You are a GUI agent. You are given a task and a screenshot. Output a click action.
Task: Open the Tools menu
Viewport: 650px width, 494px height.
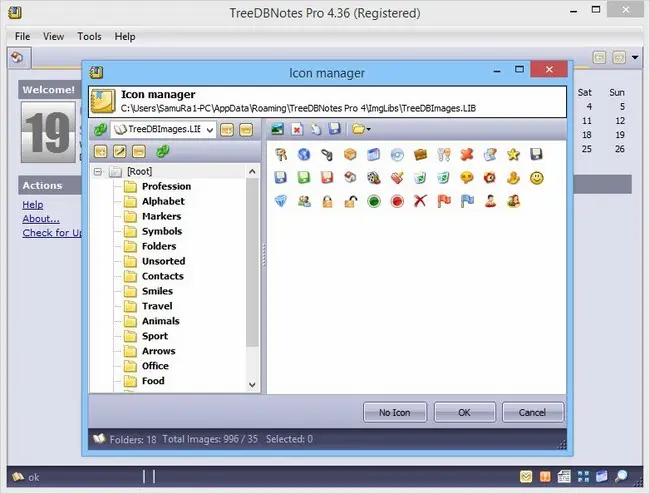[89, 36]
